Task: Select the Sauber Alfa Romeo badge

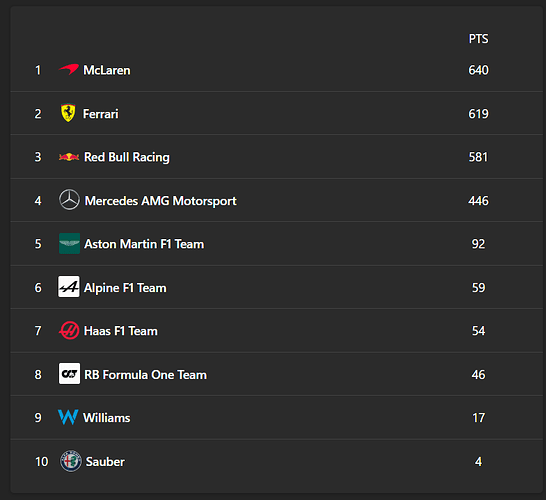Action: [71, 461]
